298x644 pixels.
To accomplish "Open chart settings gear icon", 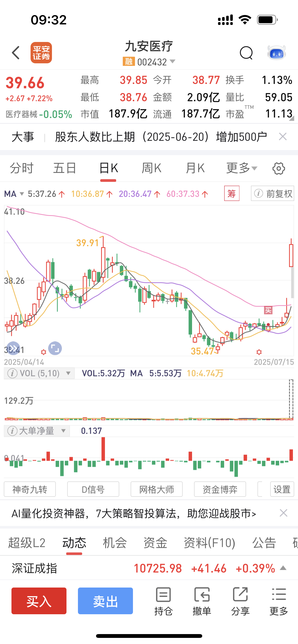I will tap(279, 168).
